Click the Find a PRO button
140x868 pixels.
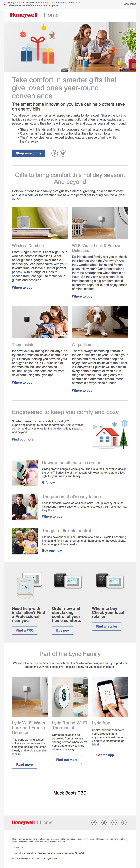25,631
